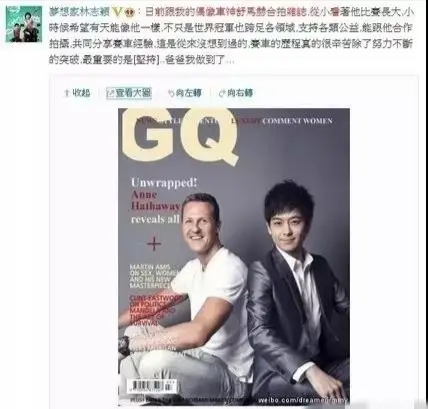This screenshot has height=409, width=428.
Task: Click the rotate-right arrow icon
Action: pyautogui.click(x=222, y=93)
